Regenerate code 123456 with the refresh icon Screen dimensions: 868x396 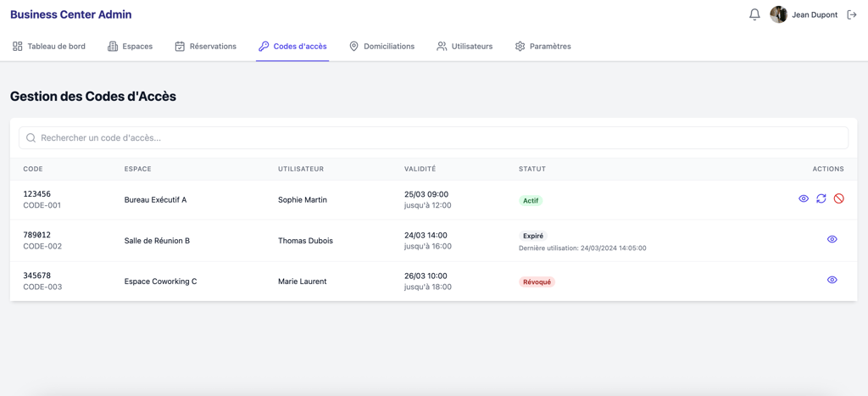tap(821, 198)
